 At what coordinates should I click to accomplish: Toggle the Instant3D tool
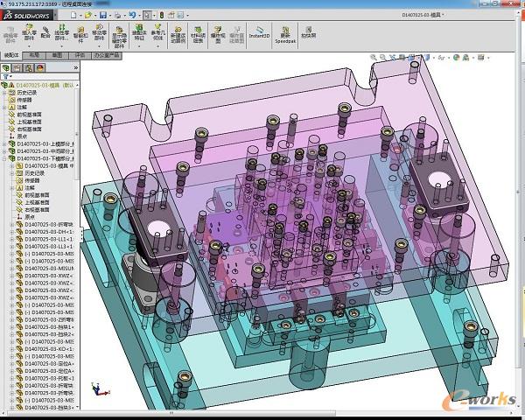259,32
